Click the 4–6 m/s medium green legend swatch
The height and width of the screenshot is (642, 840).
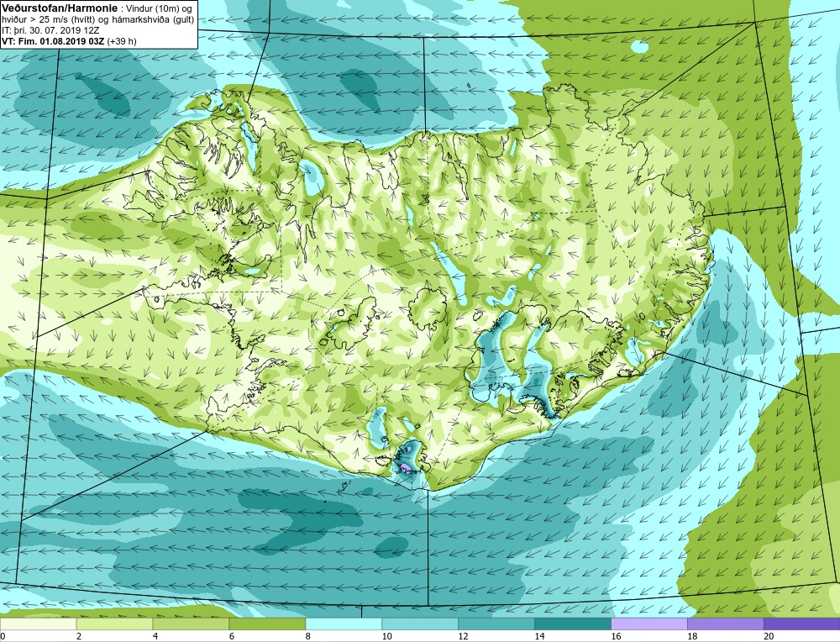click(x=191, y=624)
